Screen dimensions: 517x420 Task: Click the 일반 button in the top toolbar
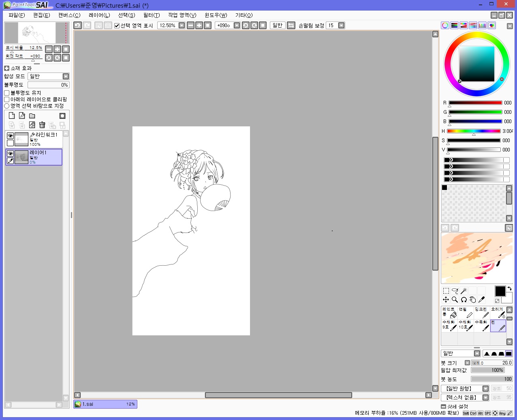278,26
